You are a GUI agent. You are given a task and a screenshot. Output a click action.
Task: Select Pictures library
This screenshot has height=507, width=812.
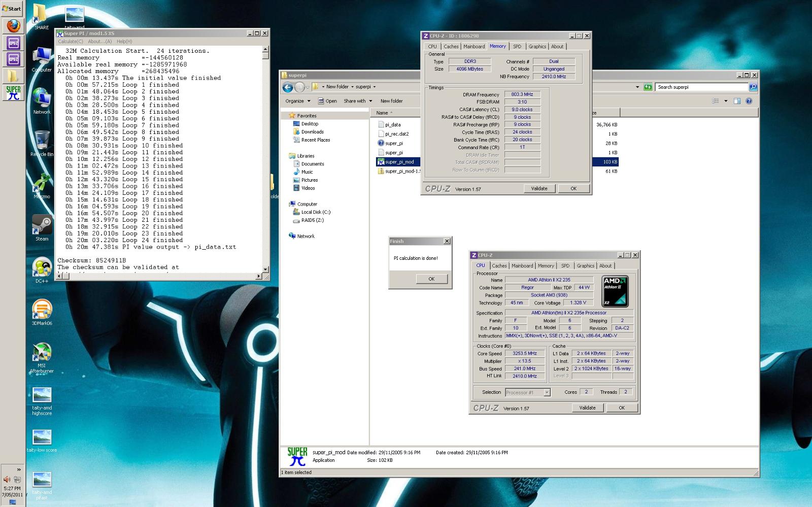pyautogui.click(x=306, y=180)
